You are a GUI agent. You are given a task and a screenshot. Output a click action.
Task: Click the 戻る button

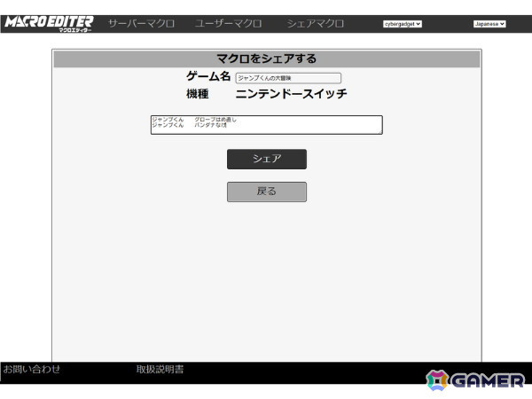pyautogui.click(x=267, y=192)
